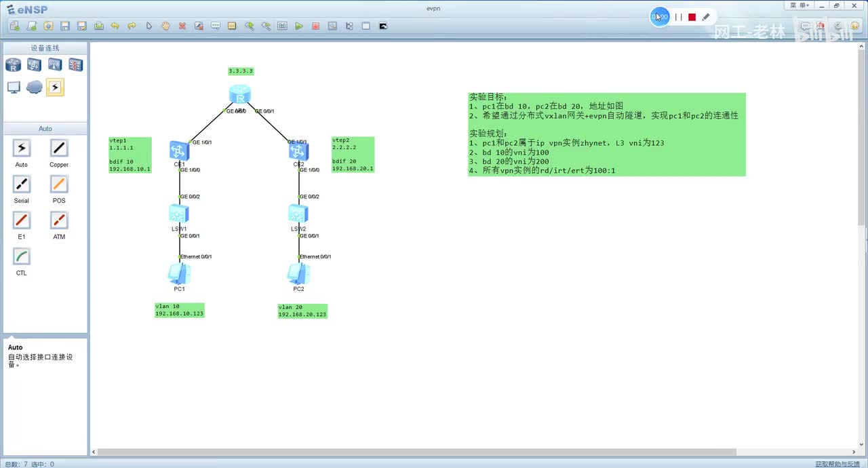
Task: Choose the POS cable type
Action: (x=59, y=184)
